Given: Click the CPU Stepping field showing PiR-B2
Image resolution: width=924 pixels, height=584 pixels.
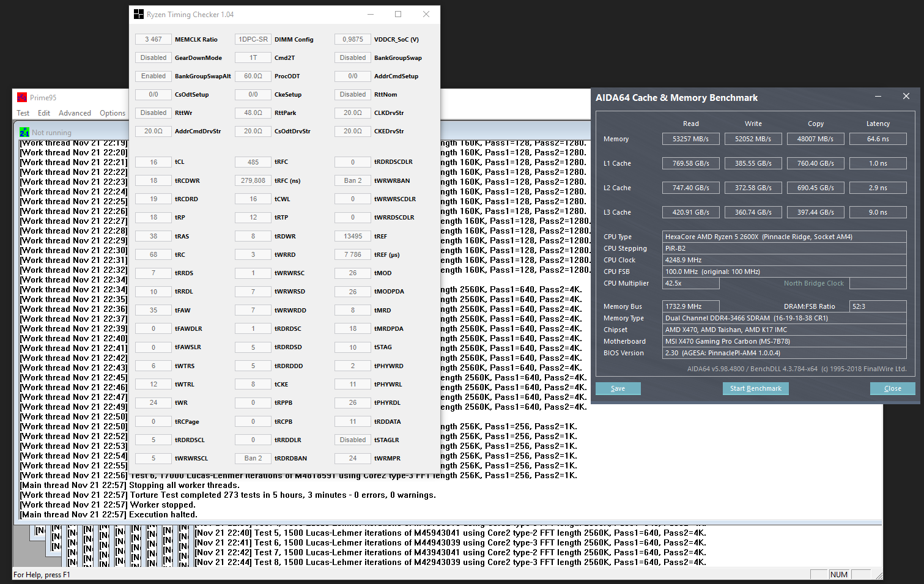Looking at the screenshot, I should pyautogui.click(x=785, y=248).
